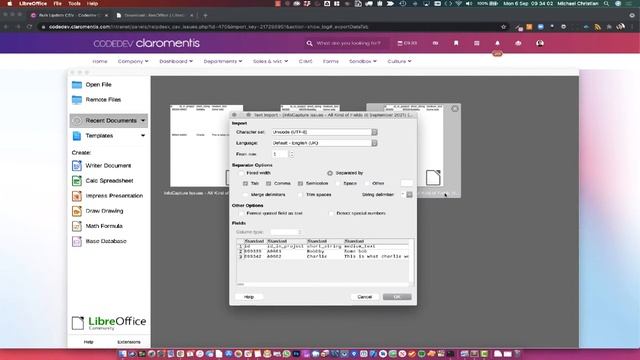Create a new Base Database

coord(100,241)
